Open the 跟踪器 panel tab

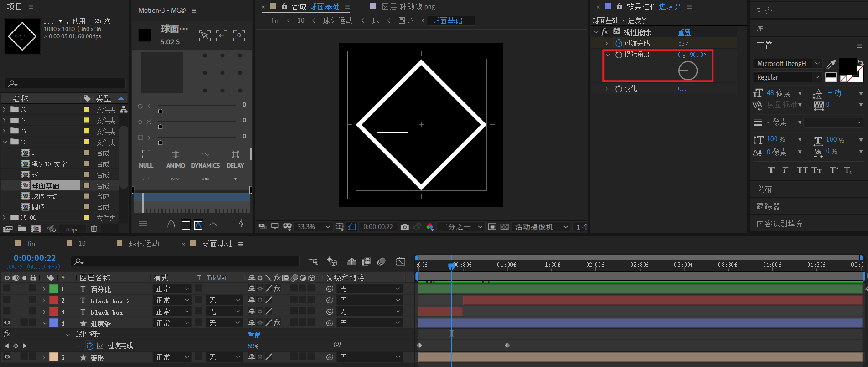click(x=768, y=206)
